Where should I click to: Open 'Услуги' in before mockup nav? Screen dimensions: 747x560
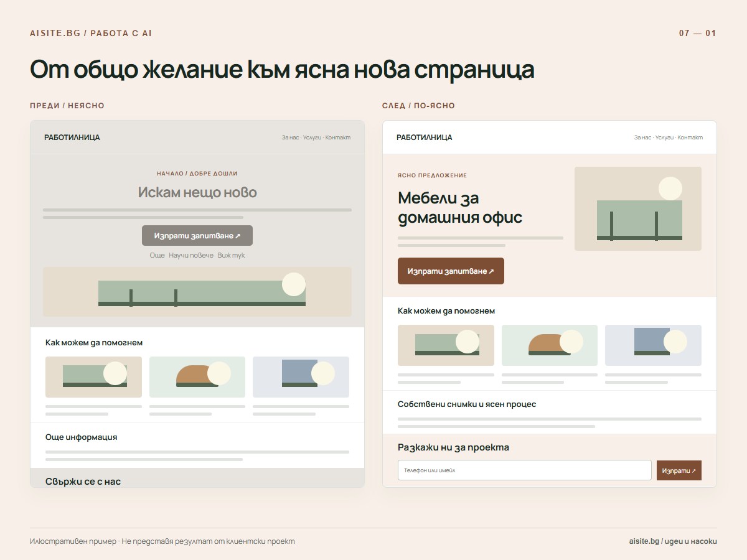pos(312,138)
